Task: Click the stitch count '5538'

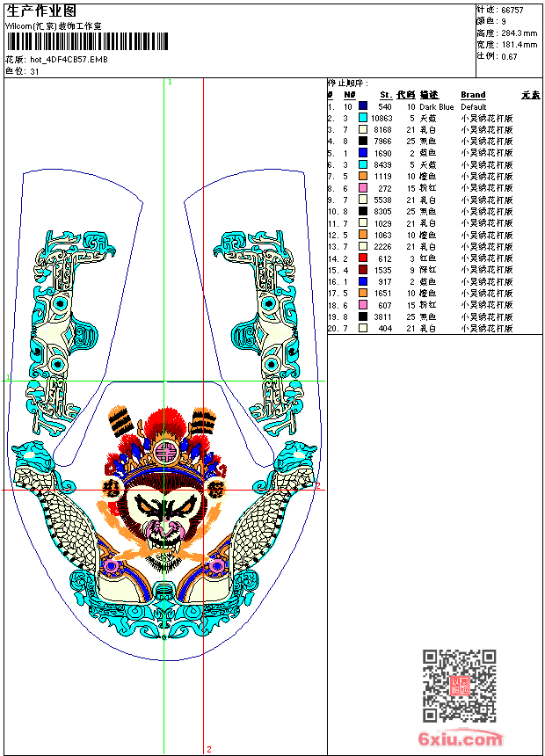Action: (x=382, y=200)
